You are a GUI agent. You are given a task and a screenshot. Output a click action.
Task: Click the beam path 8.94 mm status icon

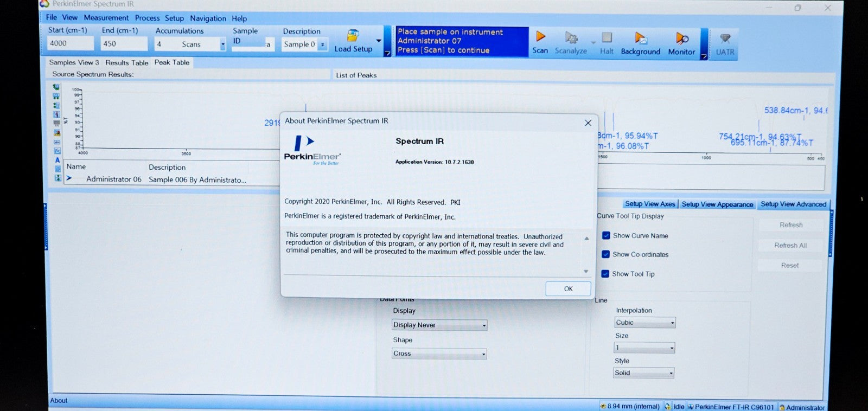[603, 406]
